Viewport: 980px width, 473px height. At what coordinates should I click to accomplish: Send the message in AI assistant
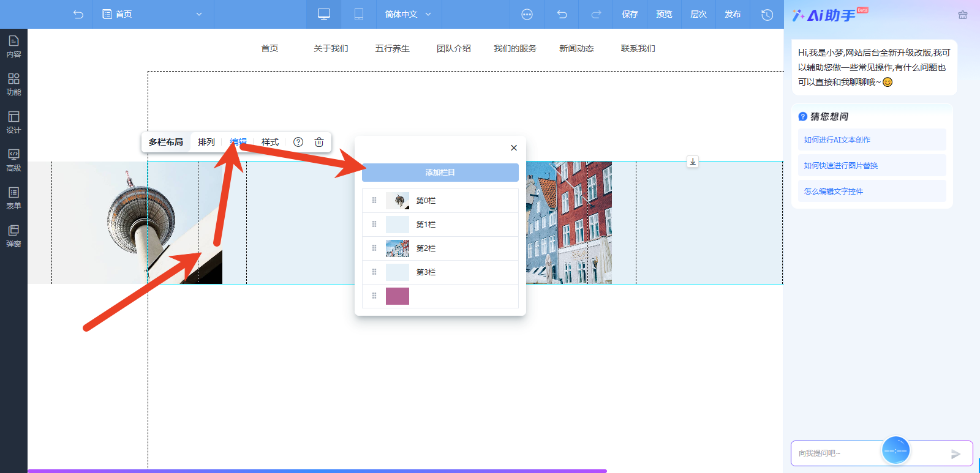tap(956, 453)
